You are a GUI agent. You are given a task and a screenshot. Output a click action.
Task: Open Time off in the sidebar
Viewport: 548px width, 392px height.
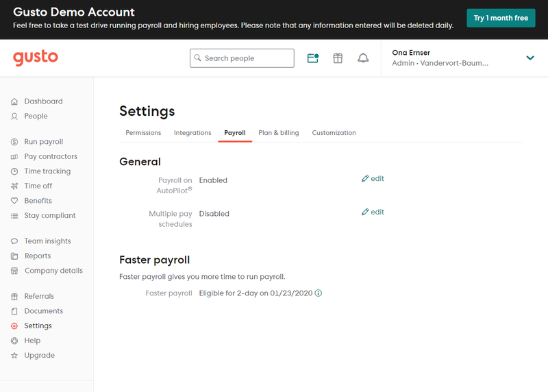coord(38,186)
